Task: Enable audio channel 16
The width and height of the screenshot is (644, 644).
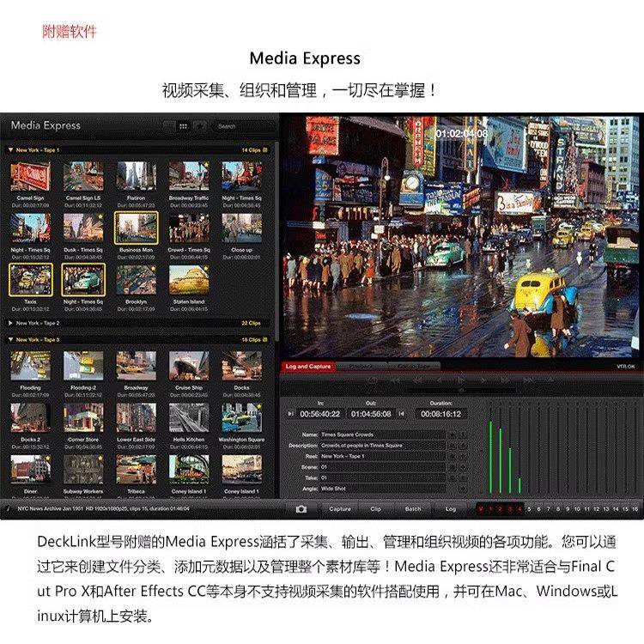Action: (635, 509)
